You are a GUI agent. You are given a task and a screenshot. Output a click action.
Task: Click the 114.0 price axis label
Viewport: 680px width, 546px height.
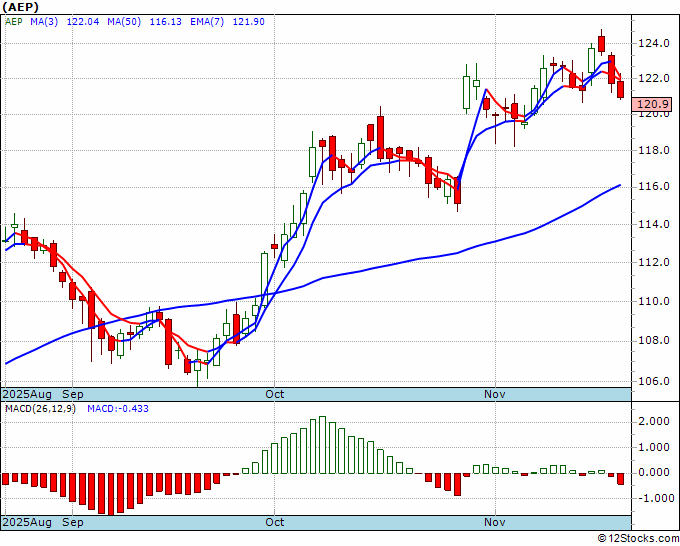[x=654, y=224]
